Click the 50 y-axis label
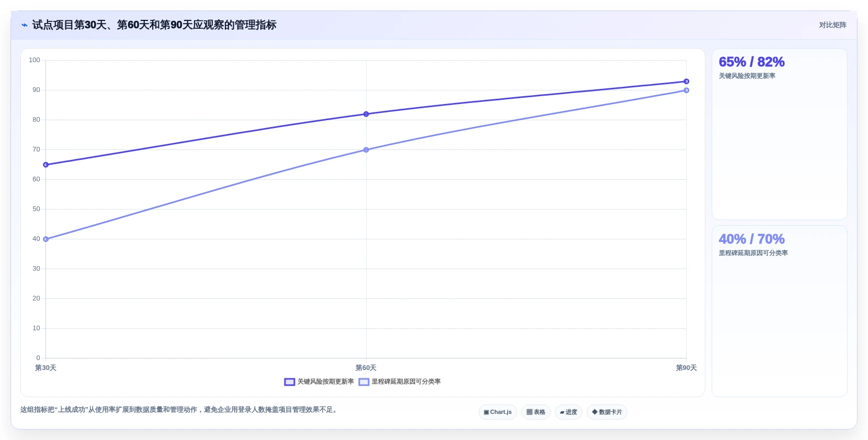 click(36, 209)
